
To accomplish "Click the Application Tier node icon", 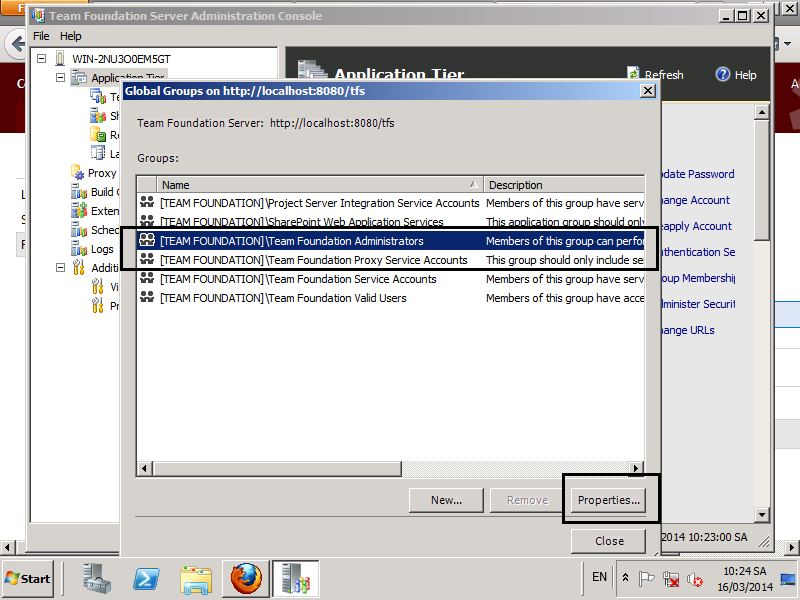I will (x=79, y=78).
